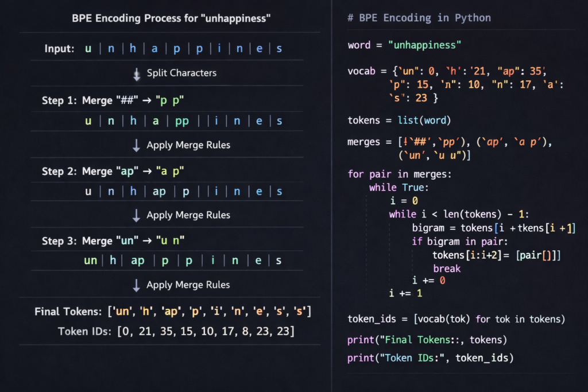Click the "Final Tokens:" label in the diagram
The width and height of the screenshot is (588, 392).
[68, 312]
